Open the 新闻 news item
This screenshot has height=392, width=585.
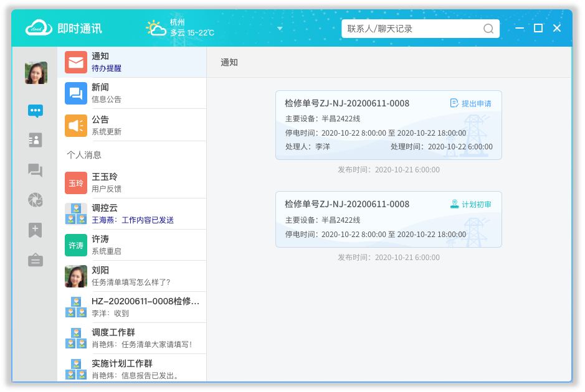[x=131, y=93]
